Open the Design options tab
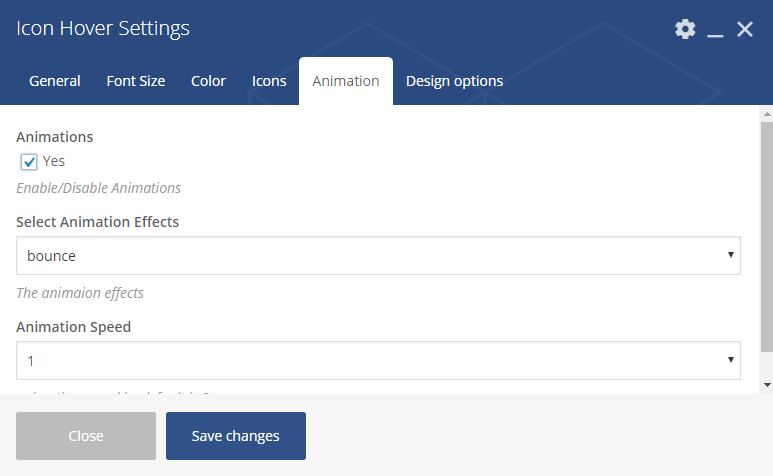This screenshot has width=773, height=476. [x=454, y=81]
